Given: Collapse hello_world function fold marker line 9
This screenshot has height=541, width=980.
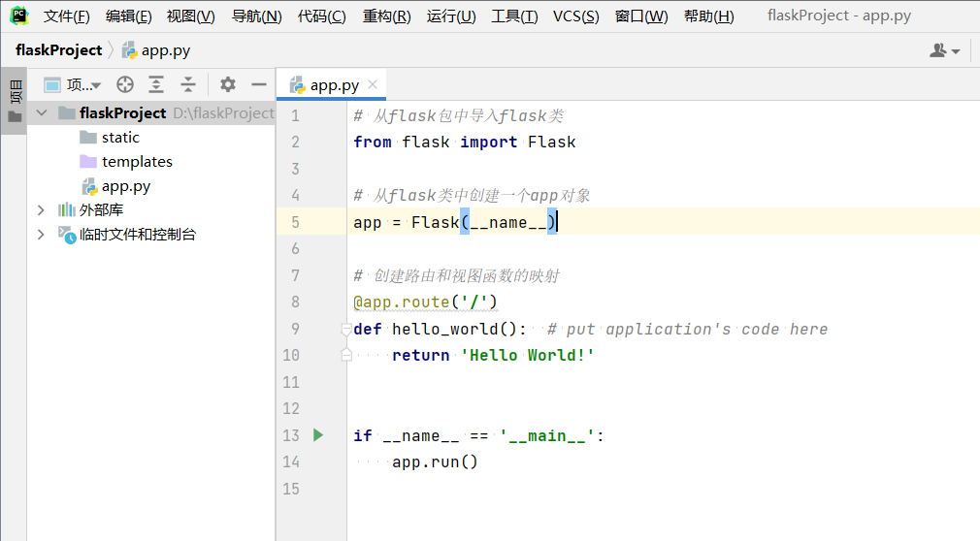Looking at the screenshot, I should 346,330.
